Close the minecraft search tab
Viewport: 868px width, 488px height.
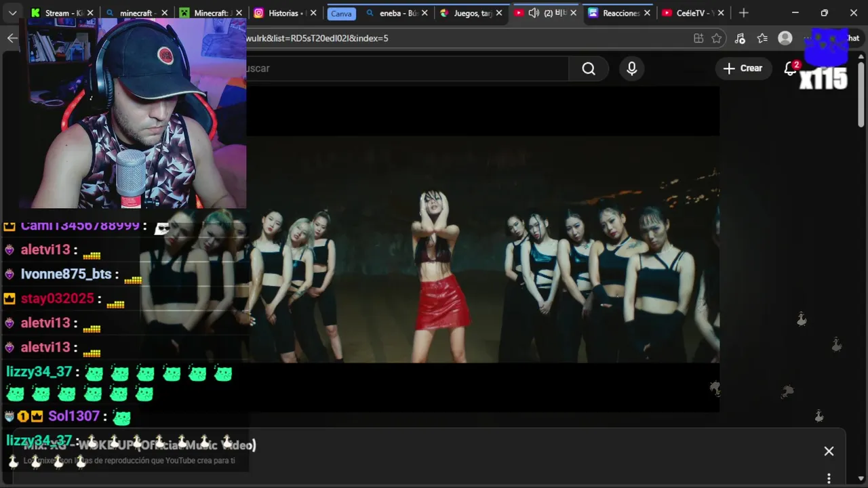pos(164,13)
